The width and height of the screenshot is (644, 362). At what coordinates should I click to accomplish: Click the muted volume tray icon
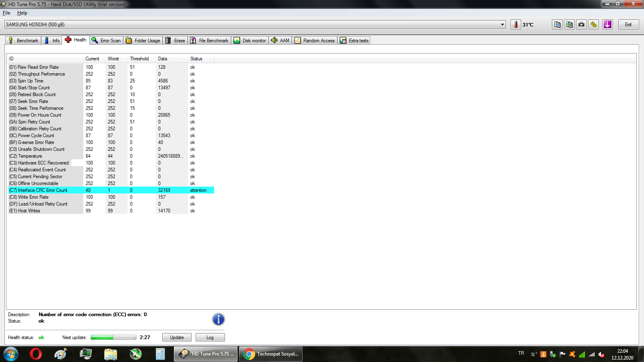click(601, 354)
